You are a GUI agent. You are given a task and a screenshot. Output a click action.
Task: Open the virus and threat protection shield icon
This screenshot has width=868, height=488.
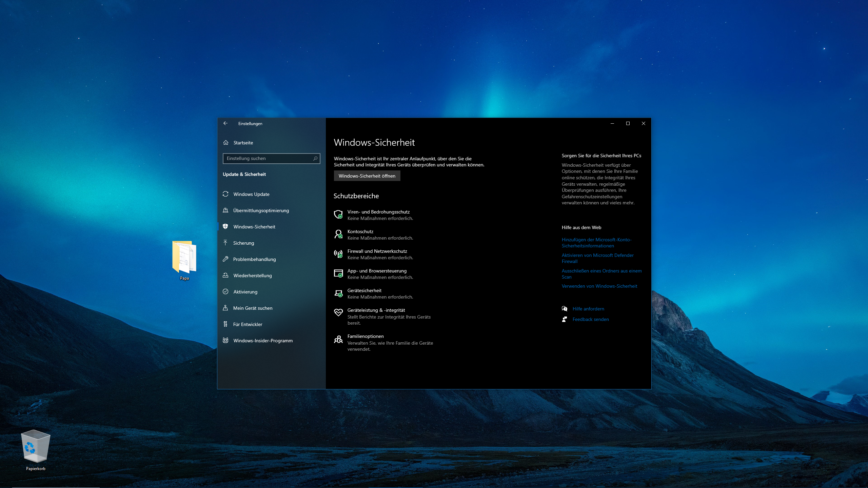338,215
